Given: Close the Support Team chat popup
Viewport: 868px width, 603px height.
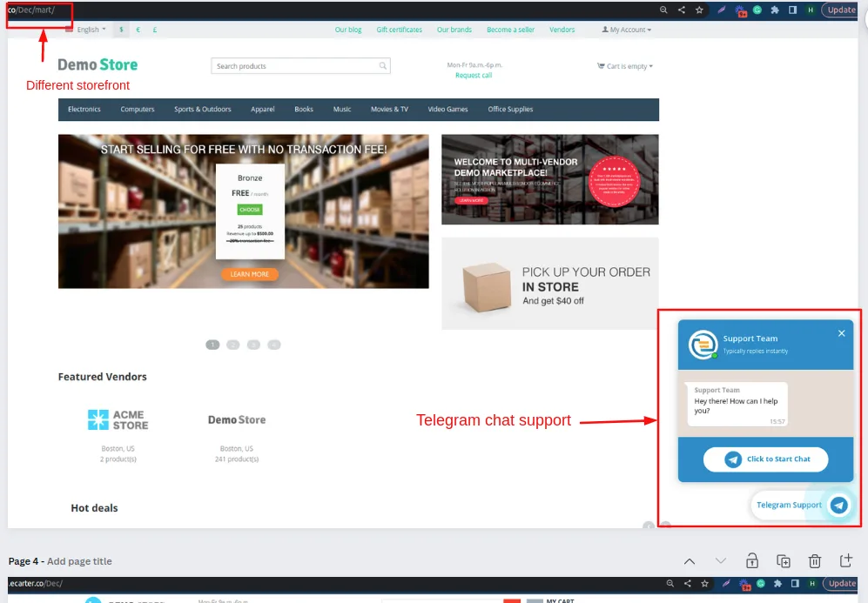Looking at the screenshot, I should (x=841, y=333).
